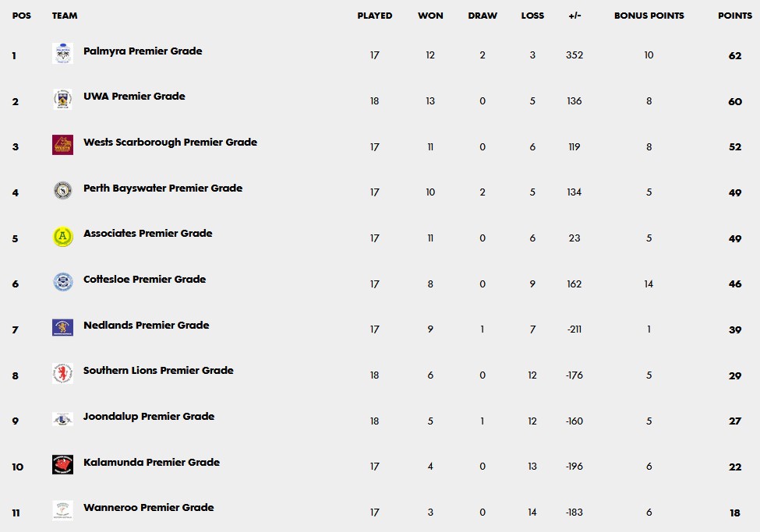This screenshot has height=532, width=760.
Task: Open UWA Premier Grade team link
Action: pyautogui.click(x=134, y=97)
